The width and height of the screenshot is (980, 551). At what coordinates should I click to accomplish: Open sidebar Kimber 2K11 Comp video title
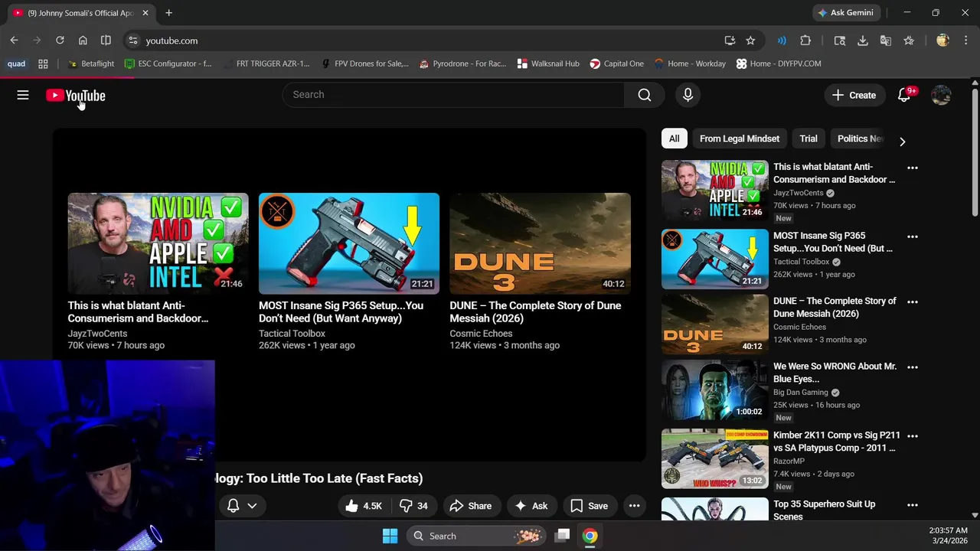(836, 442)
